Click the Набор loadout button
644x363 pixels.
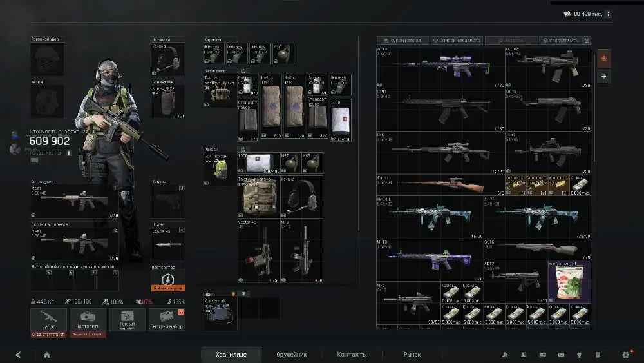click(48, 320)
